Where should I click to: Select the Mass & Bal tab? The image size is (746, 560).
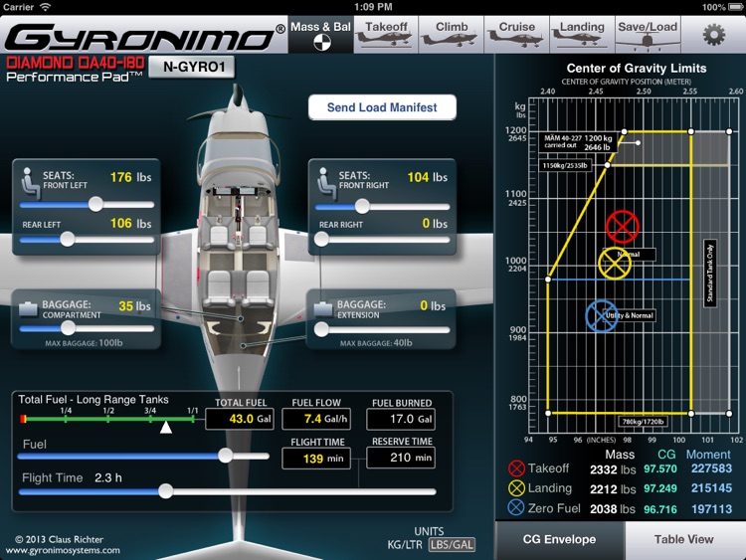pos(320,34)
